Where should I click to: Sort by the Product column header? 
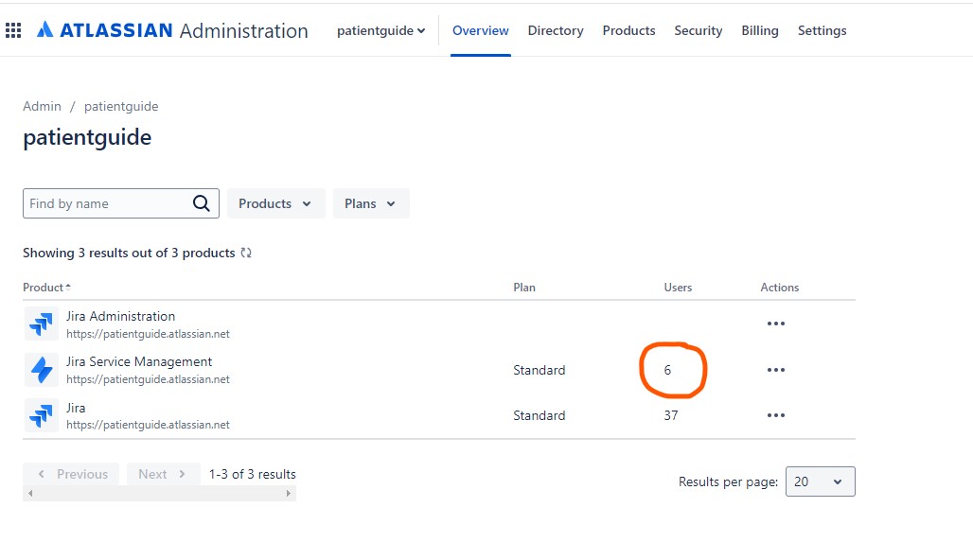(47, 288)
